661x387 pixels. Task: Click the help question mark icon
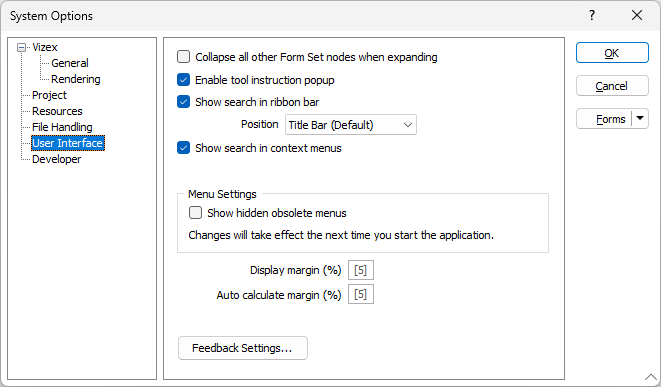pos(592,16)
